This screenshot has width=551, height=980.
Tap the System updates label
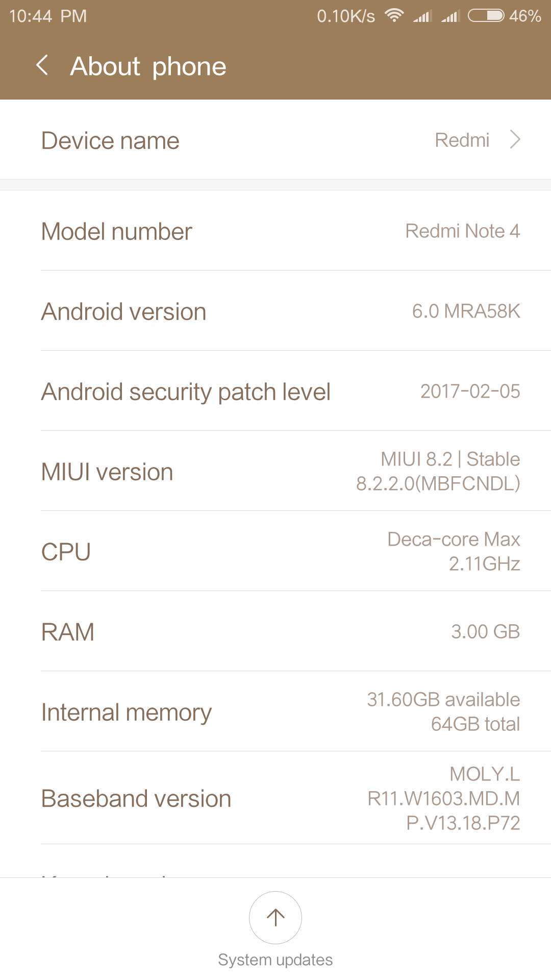tap(275, 960)
